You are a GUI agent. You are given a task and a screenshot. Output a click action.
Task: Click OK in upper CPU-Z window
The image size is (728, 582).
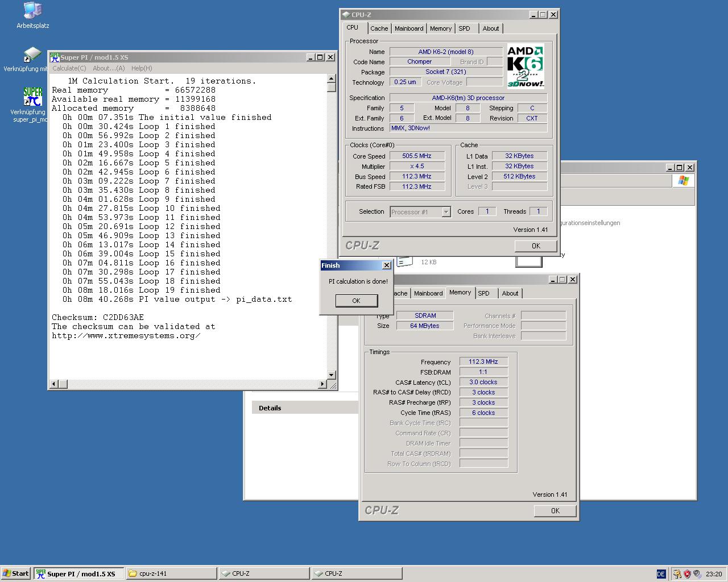click(536, 246)
